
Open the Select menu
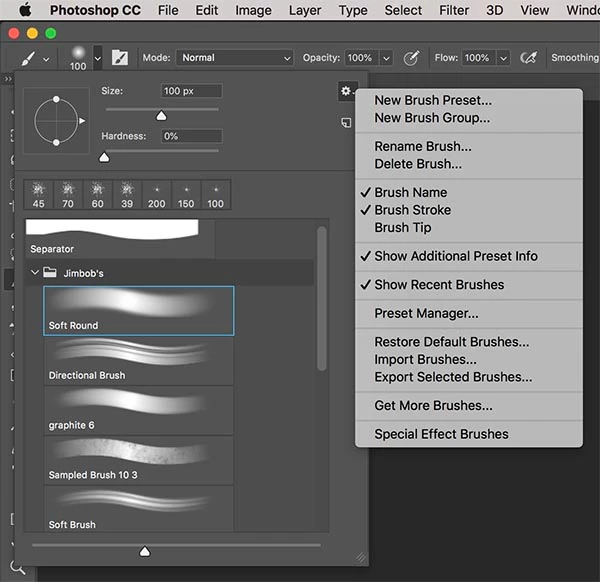coord(403,10)
